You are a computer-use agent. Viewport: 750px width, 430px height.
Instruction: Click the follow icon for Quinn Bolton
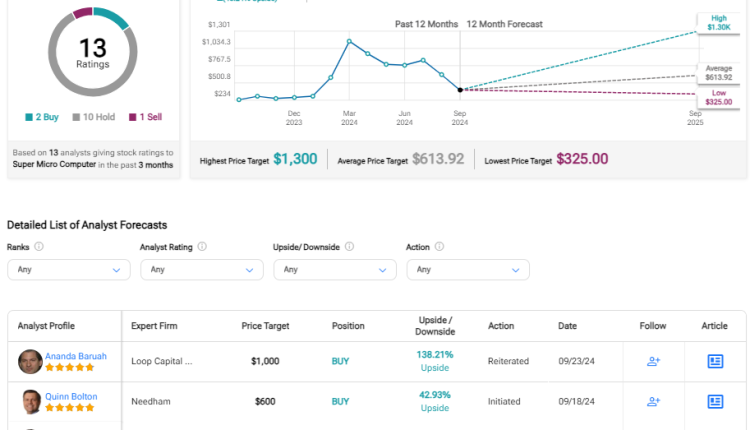(653, 401)
